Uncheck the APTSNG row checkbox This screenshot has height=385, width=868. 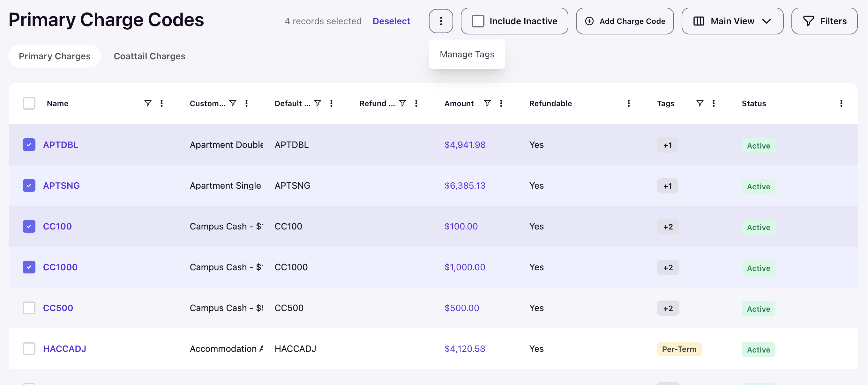click(29, 185)
